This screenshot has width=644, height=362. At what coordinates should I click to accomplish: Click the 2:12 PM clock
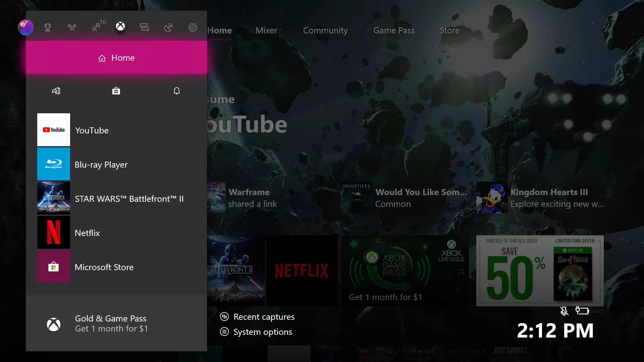pyautogui.click(x=555, y=330)
